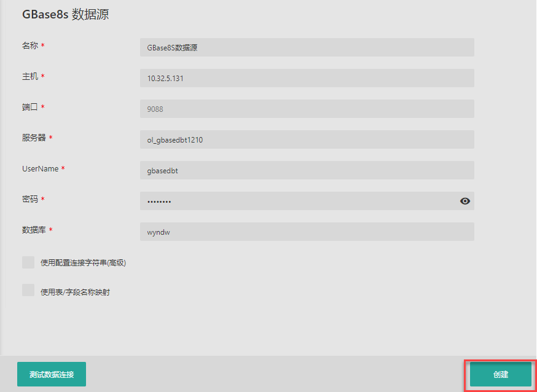Click the 端口 field showing 9088

point(307,109)
